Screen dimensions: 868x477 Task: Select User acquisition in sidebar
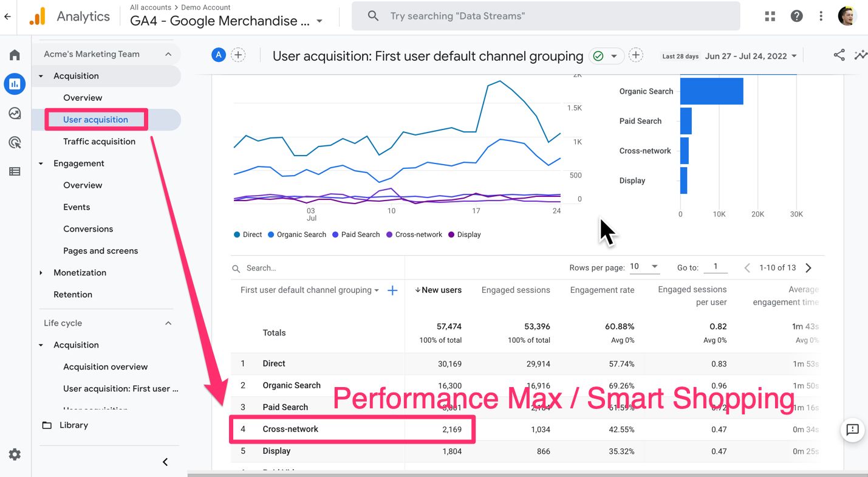96,120
